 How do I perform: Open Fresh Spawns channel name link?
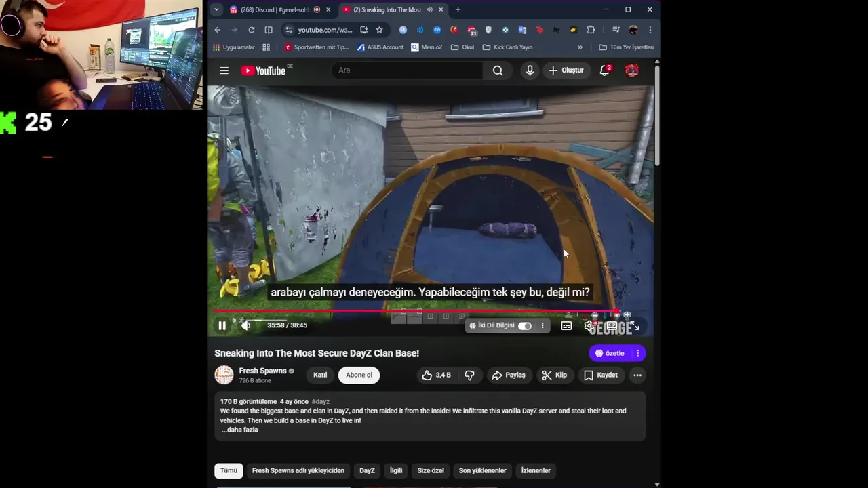(262, 371)
